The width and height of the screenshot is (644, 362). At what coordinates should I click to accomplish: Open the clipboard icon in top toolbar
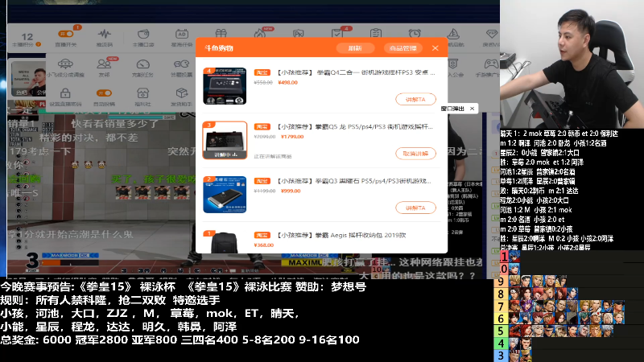pyautogui.click(x=375, y=33)
